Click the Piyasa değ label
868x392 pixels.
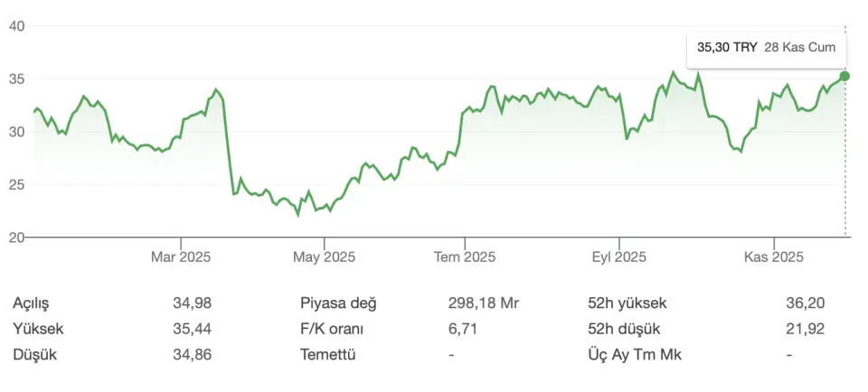pos(337,303)
